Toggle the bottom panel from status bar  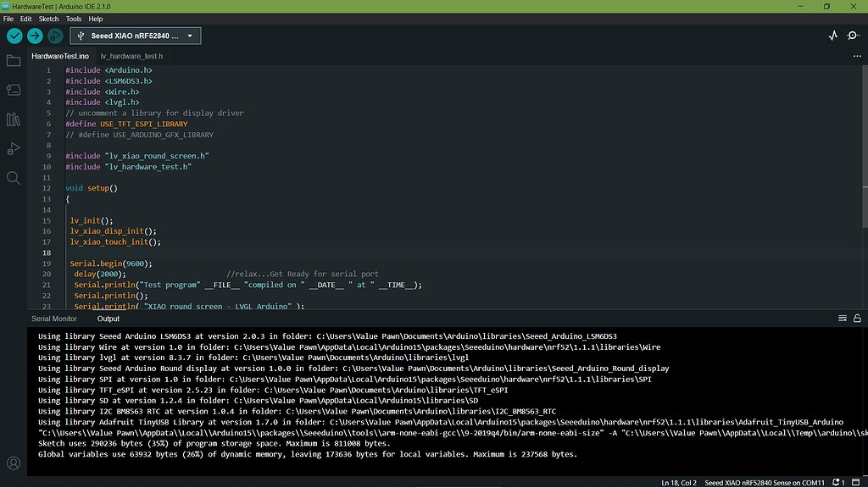pos(856,482)
